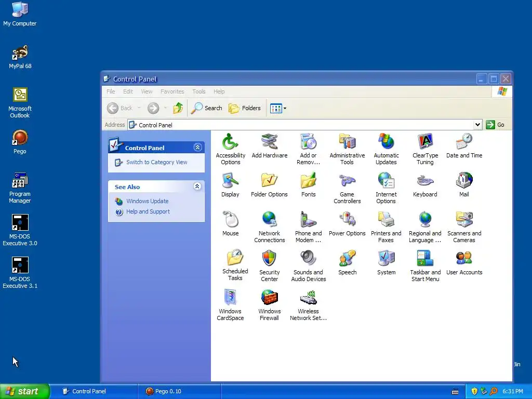Open the Tools menu
The width and height of the screenshot is (532, 399).
point(199,91)
